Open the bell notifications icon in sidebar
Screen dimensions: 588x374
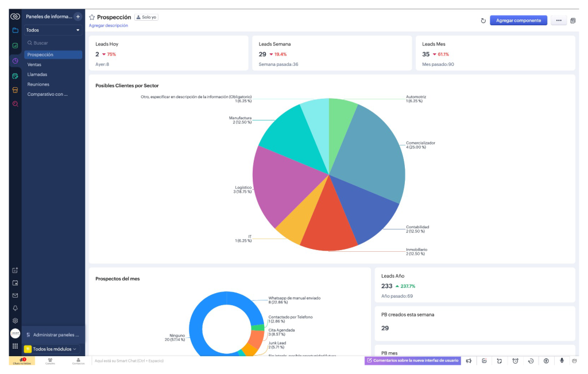click(15, 308)
